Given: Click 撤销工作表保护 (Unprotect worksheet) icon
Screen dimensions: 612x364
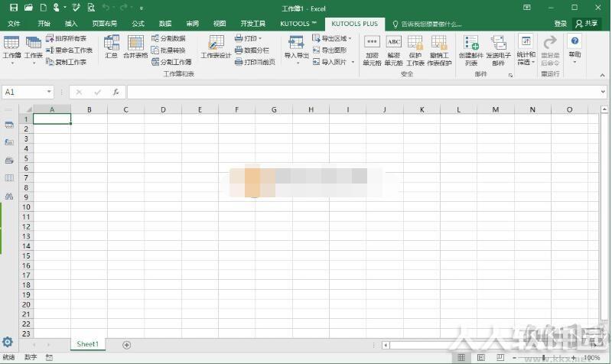Looking at the screenshot, I should pyautogui.click(x=439, y=50).
